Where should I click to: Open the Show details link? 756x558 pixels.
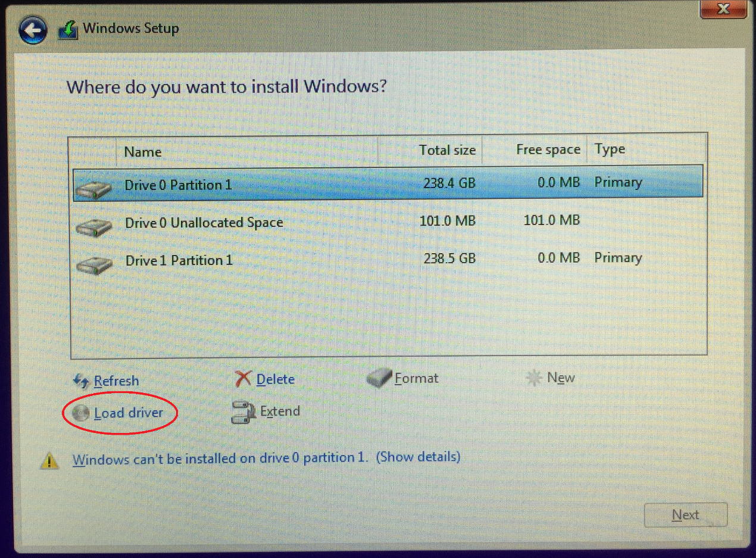coord(418,457)
